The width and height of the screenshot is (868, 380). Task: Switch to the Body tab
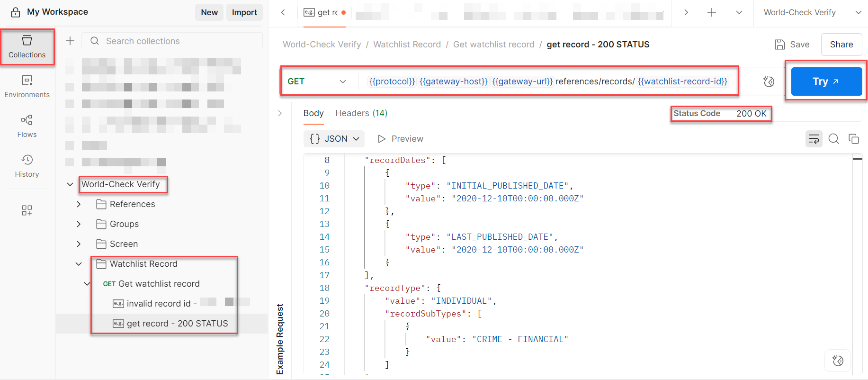(x=313, y=113)
